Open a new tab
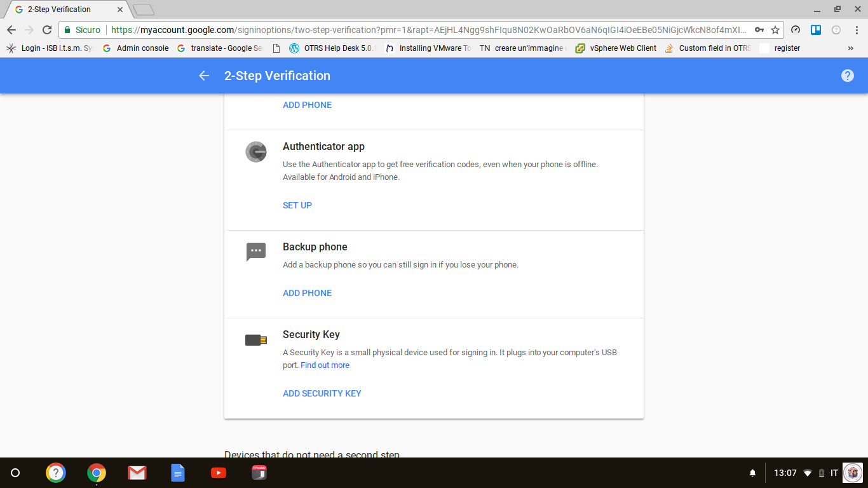The image size is (868, 488). (x=144, y=10)
